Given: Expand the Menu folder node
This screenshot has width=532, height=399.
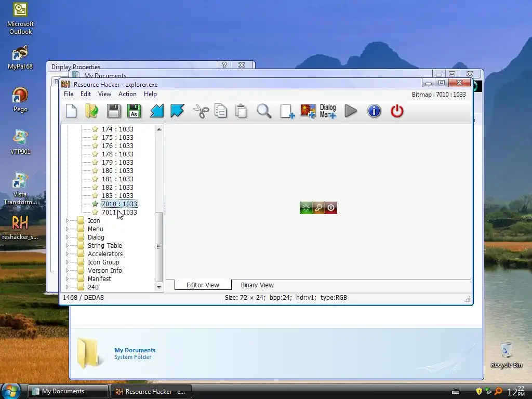Looking at the screenshot, I should click(x=67, y=229).
